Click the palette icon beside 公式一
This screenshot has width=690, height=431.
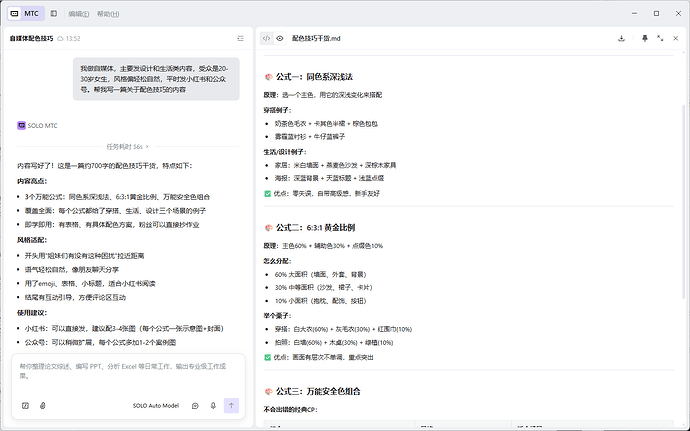coord(268,77)
